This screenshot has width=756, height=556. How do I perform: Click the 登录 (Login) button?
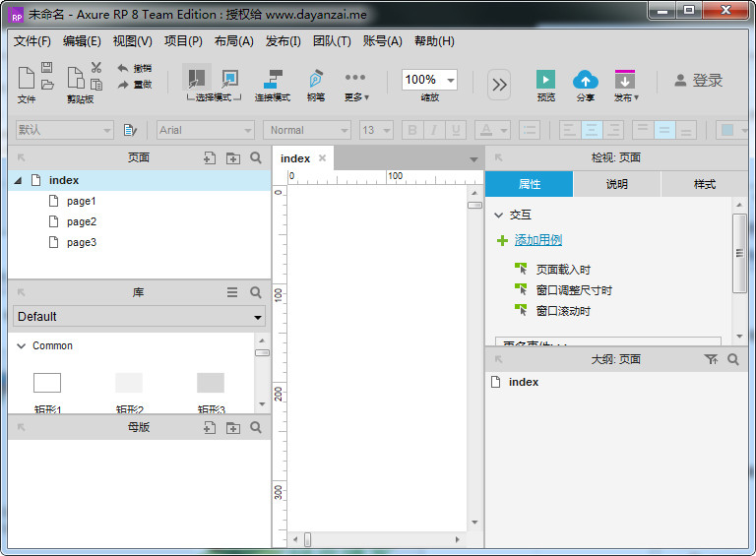point(698,81)
